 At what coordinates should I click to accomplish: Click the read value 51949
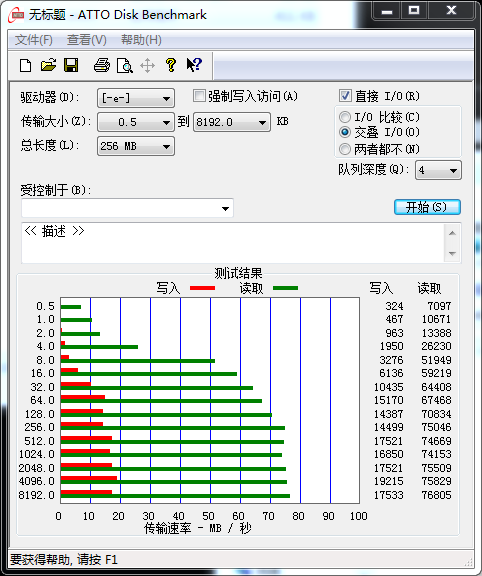point(436,360)
